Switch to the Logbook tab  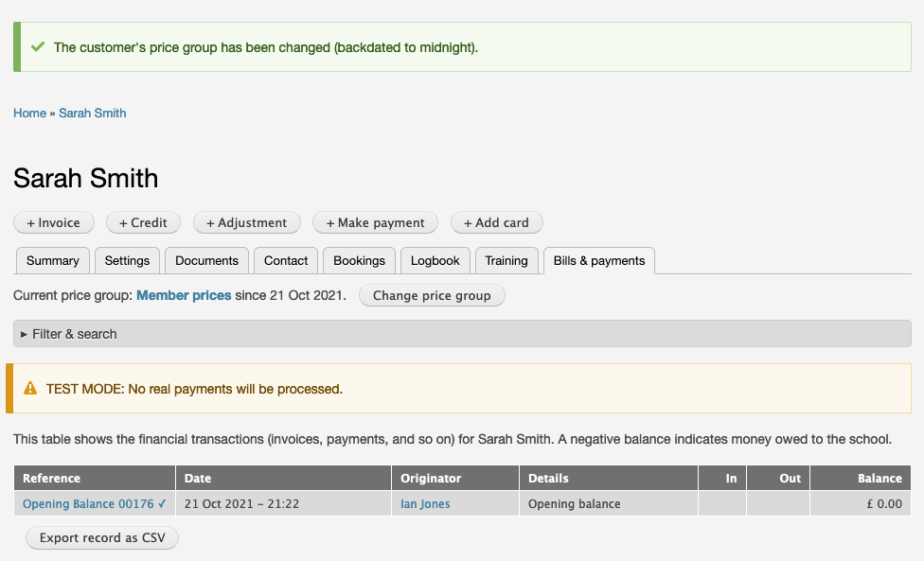tap(435, 261)
